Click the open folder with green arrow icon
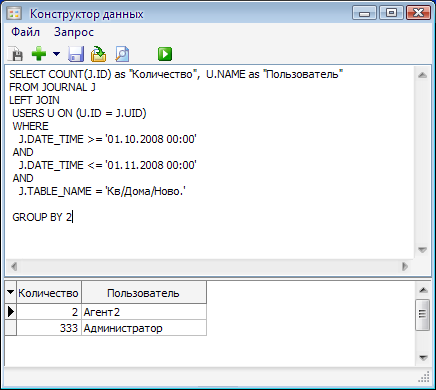 pyautogui.click(x=98, y=54)
